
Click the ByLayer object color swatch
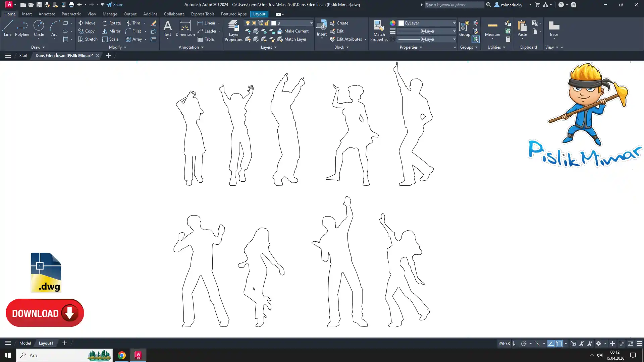401,23
